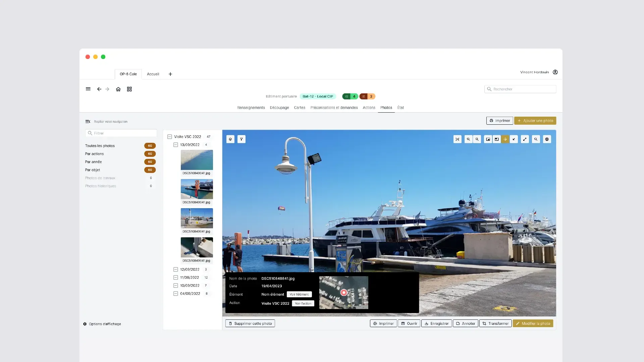Viewport: 644px width, 362px height.
Task: Click the fullscreen expand arrows icon
Action: click(525, 139)
